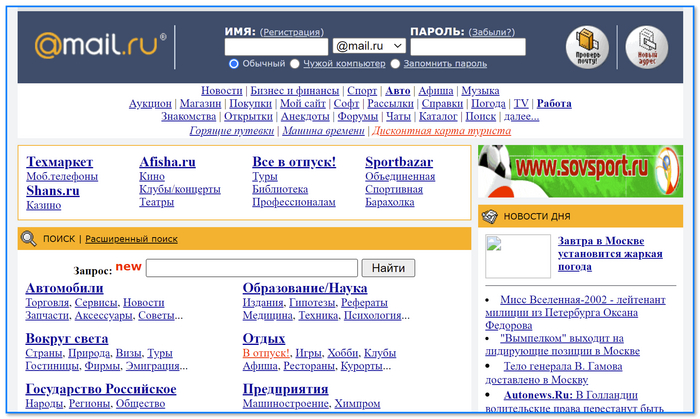The height and width of the screenshot is (419, 700).
Task: Open the Все в отпуск! link
Action: tap(294, 162)
